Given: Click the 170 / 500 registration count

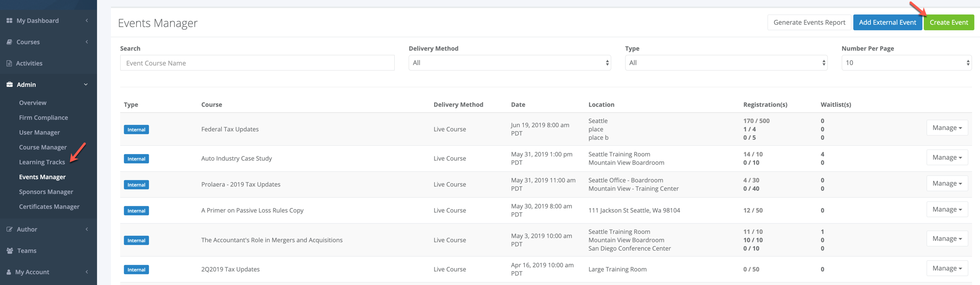Looking at the screenshot, I should (756, 121).
